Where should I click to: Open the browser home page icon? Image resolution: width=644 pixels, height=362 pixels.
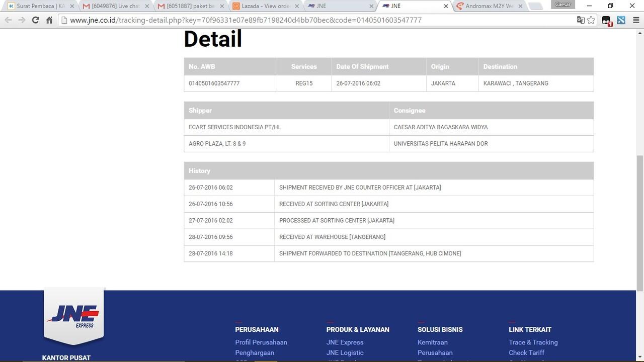pos(49,20)
